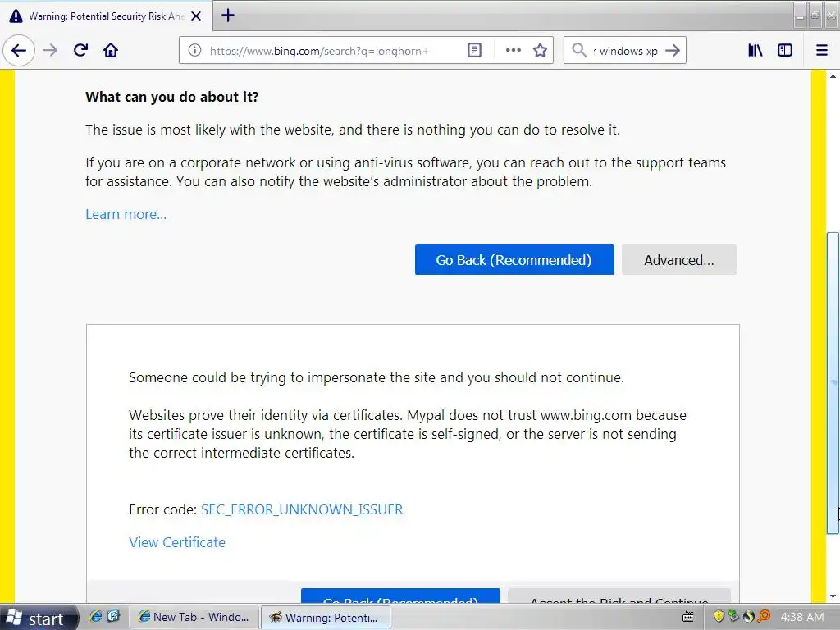Click the Advanced... button

point(678,260)
